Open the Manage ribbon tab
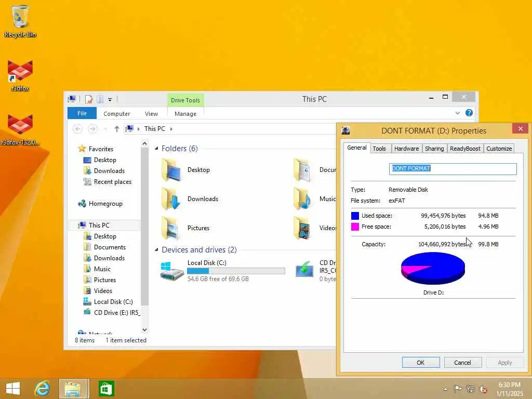Screen dimensions: 532x399 (x=185, y=114)
